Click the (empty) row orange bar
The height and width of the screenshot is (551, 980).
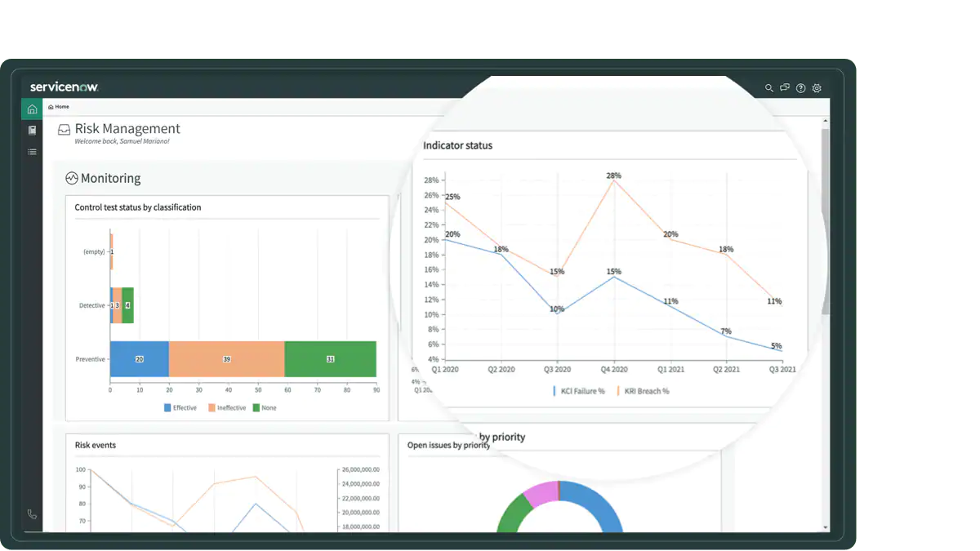tap(112, 252)
